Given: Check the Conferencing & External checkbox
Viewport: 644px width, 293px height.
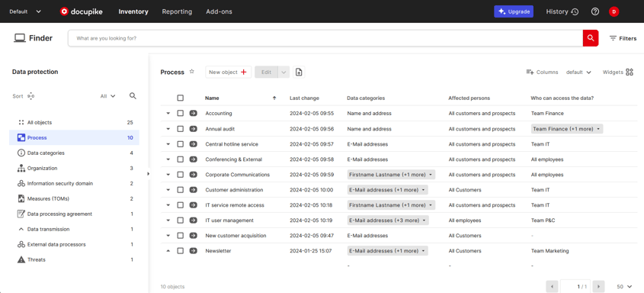Looking at the screenshot, I should point(181,159).
